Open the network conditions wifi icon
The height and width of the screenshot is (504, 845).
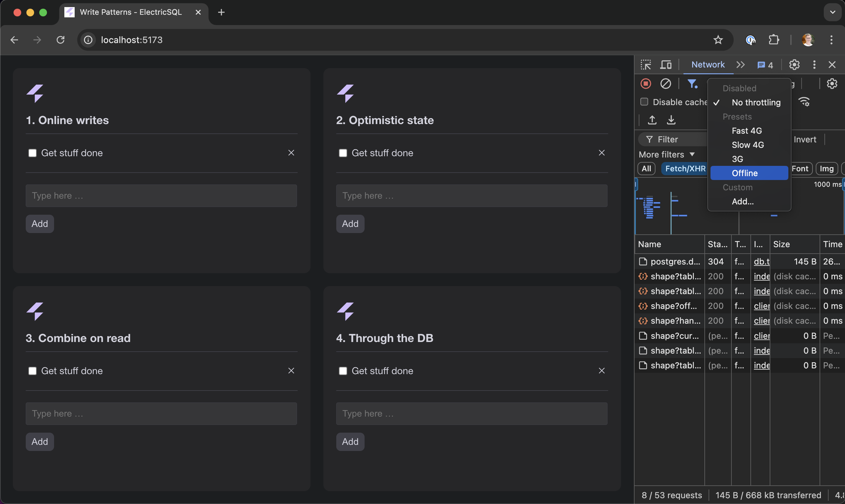click(804, 102)
